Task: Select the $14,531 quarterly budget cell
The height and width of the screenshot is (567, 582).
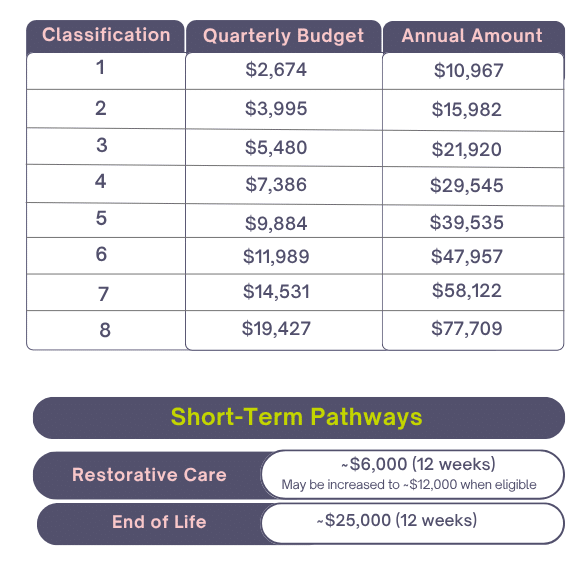Action: [284, 292]
